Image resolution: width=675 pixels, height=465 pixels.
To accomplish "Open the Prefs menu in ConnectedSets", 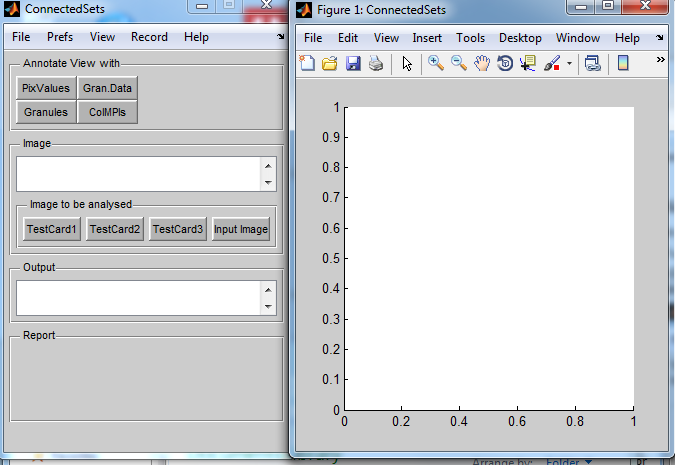I will 60,37.
